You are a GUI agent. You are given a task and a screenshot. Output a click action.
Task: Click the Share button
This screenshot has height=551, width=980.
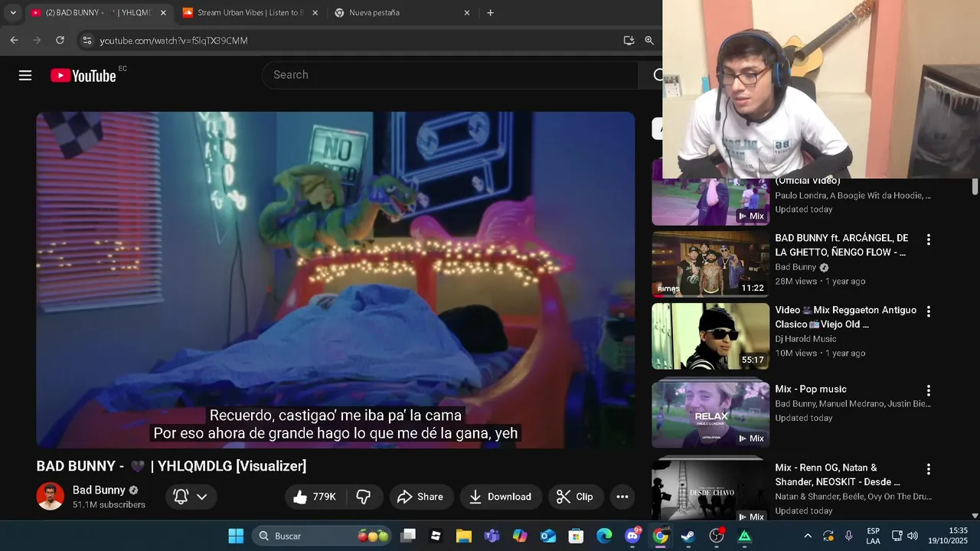(421, 497)
